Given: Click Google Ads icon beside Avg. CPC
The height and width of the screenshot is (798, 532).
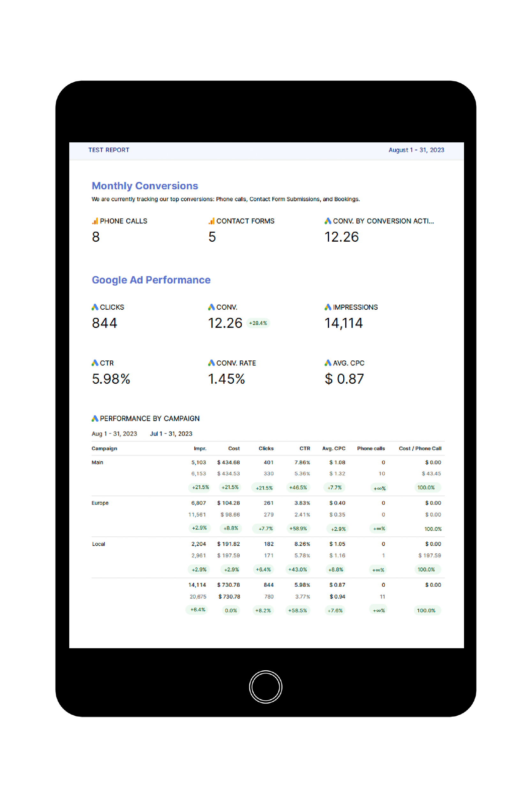Looking at the screenshot, I should tap(328, 363).
